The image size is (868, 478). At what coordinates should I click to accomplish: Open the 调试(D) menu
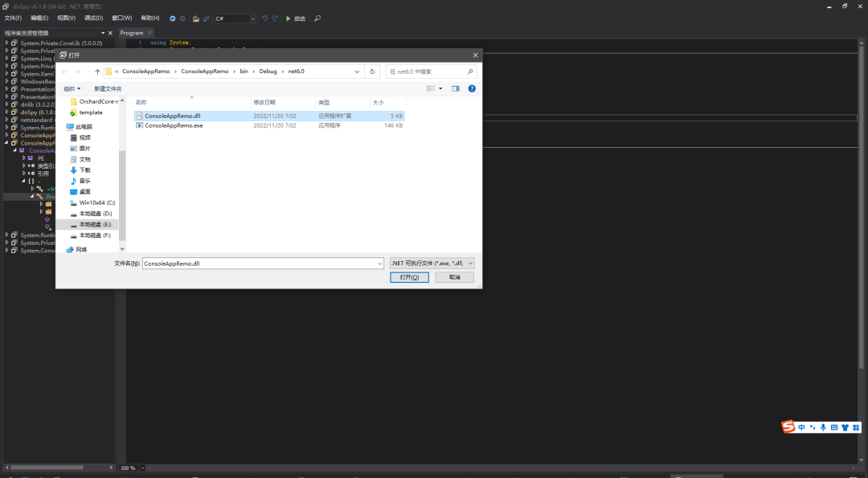[x=93, y=18]
